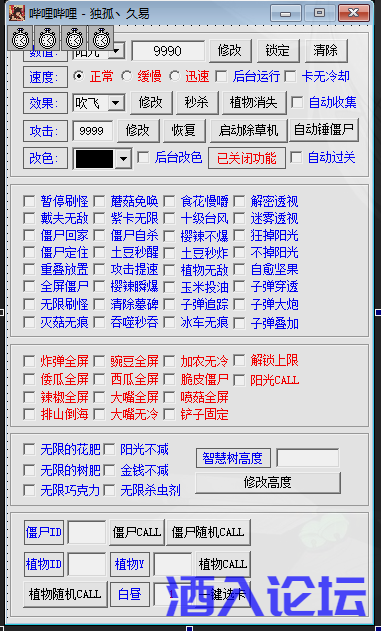This screenshot has width=381, height=631.
Task: Toggle the 僵尸定住 checkbox
Action: [x=29, y=252]
